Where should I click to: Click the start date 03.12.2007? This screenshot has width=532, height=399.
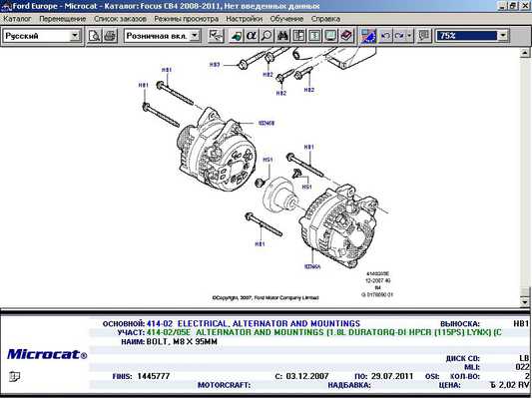point(307,376)
